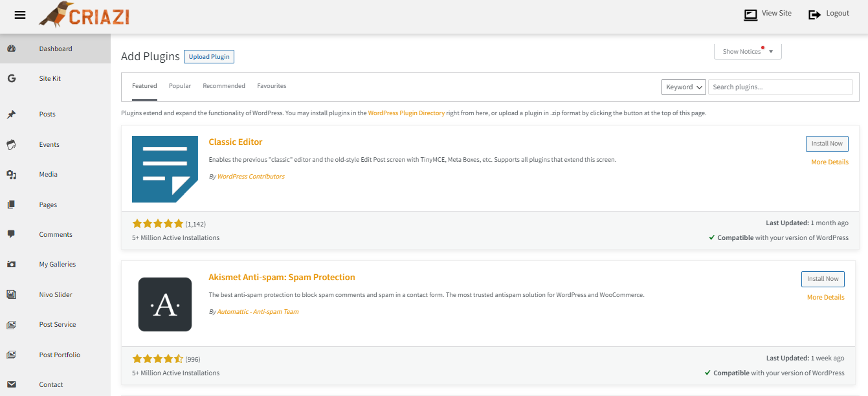Click the Search plugins input field
The image size is (868, 396).
[x=780, y=87]
